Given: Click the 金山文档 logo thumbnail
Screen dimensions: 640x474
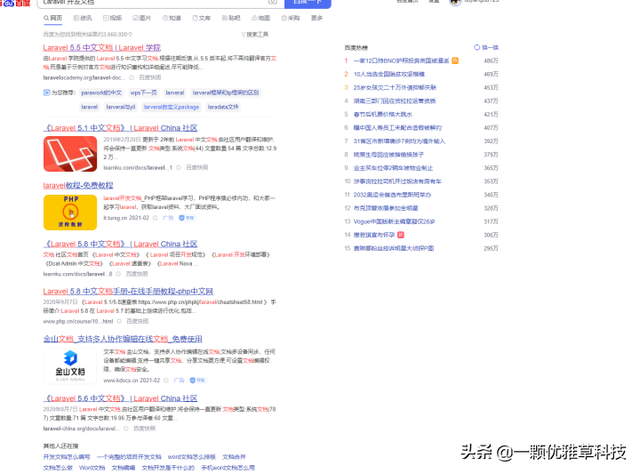Looking at the screenshot, I should tap(70, 366).
